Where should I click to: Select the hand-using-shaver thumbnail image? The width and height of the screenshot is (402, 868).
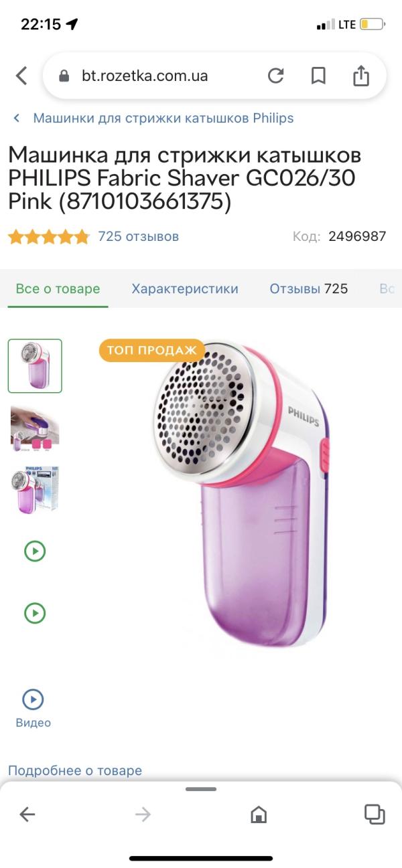(35, 428)
